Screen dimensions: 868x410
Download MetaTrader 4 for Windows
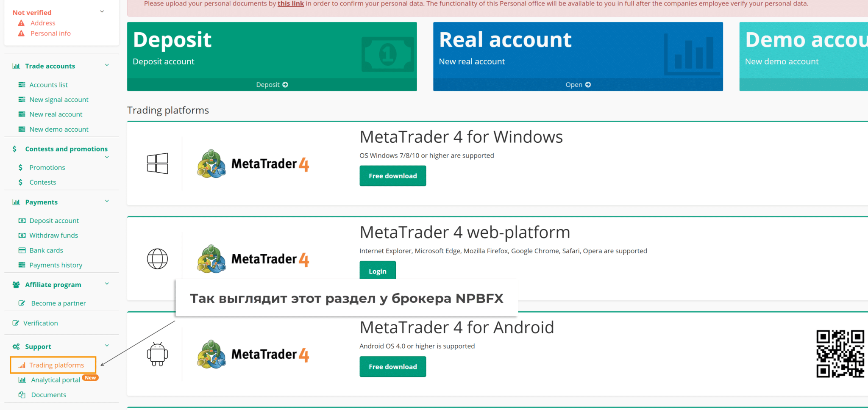(392, 176)
